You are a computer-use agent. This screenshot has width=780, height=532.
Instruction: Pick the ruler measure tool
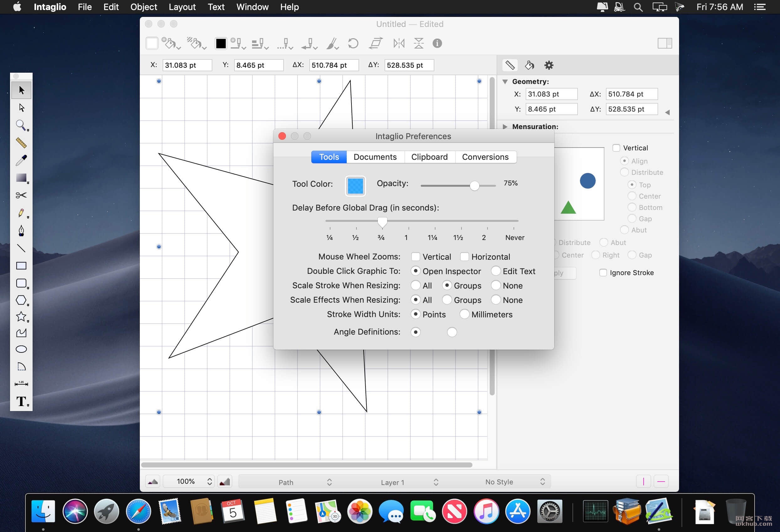coord(22,143)
